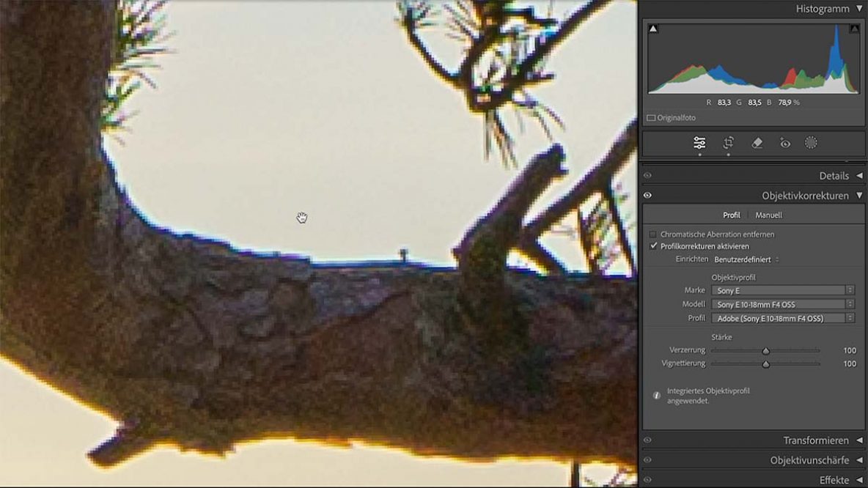Select the Profil tab
This screenshot has width=868, height=488.
pyautogui.click(x=731, y=215)
